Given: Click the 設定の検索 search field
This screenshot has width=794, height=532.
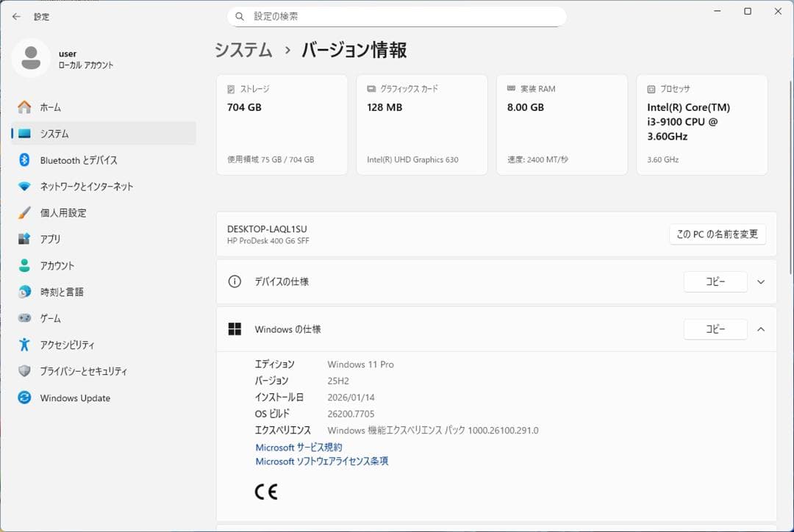Looking at the screenshot, I should pos(397,15).
